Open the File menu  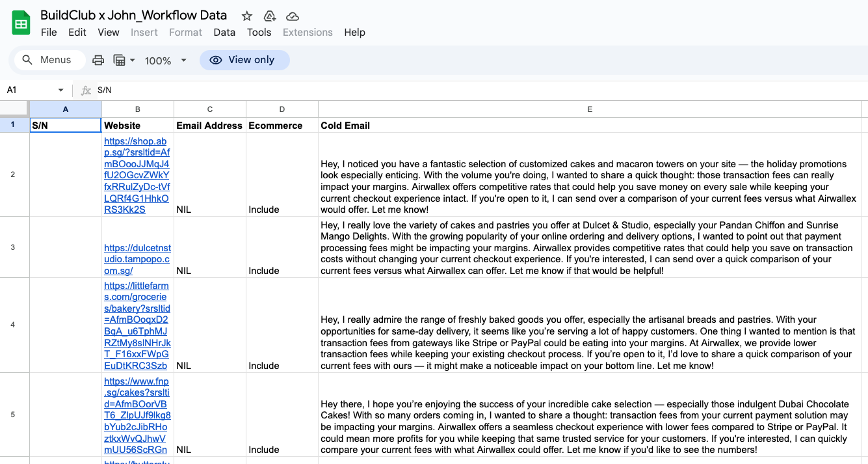[x=49, y=33]
